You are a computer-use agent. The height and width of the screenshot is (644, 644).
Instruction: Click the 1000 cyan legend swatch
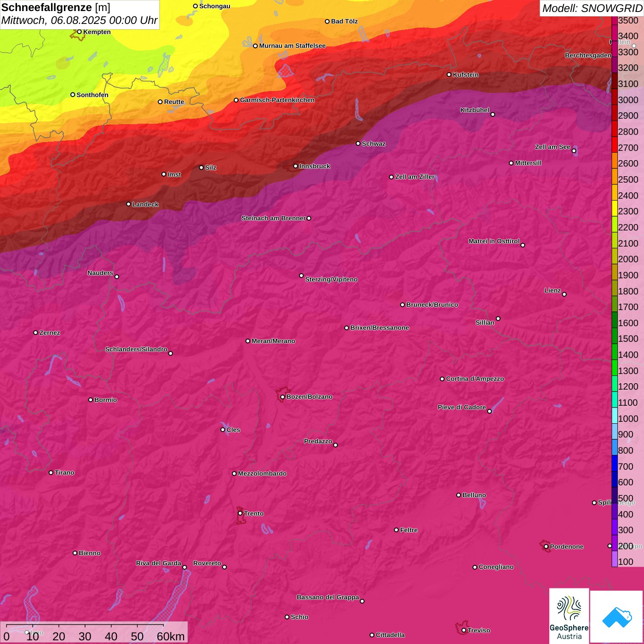tap(615, 415)
